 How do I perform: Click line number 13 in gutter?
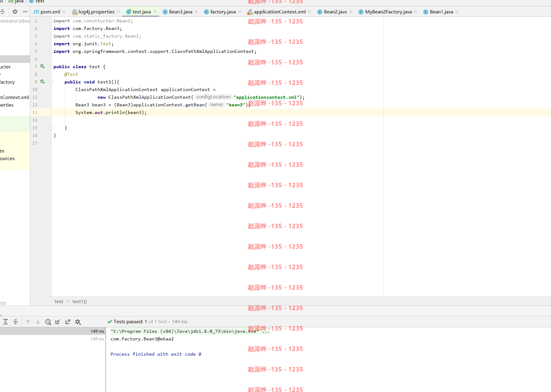tap(35, 112)
